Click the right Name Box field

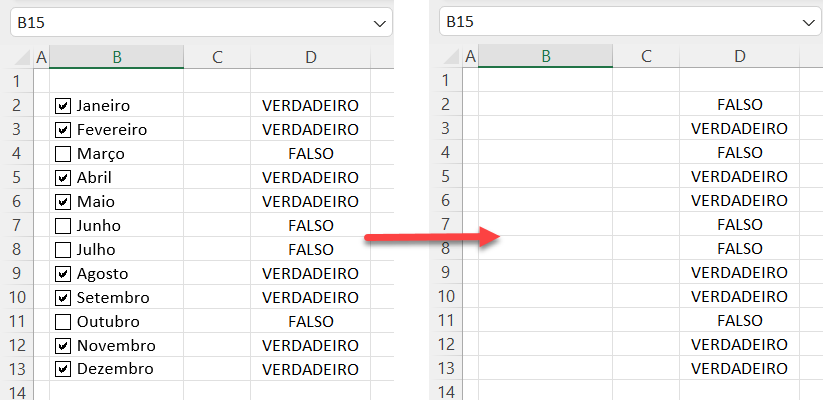[610, 22]
